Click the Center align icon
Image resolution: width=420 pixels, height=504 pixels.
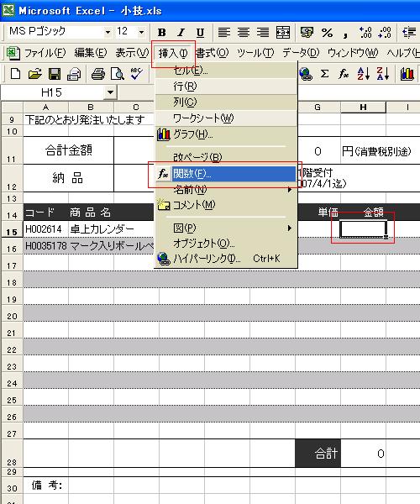pos(244,33)
